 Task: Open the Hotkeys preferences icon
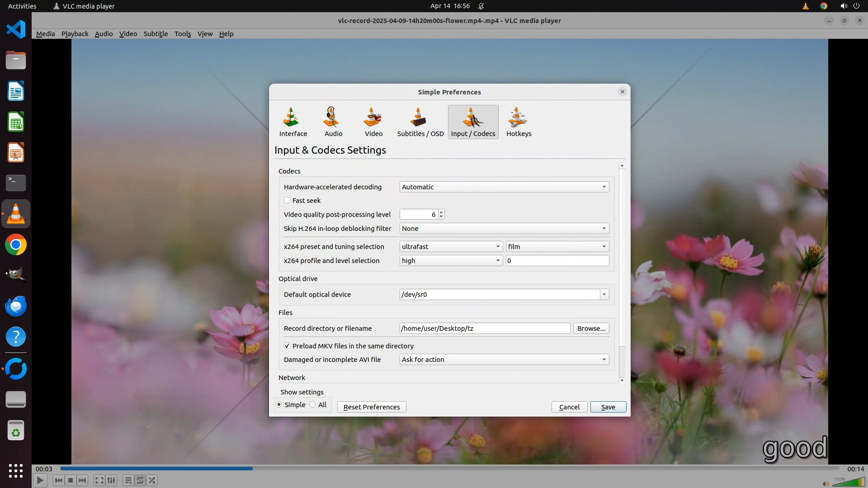point(519,122)
